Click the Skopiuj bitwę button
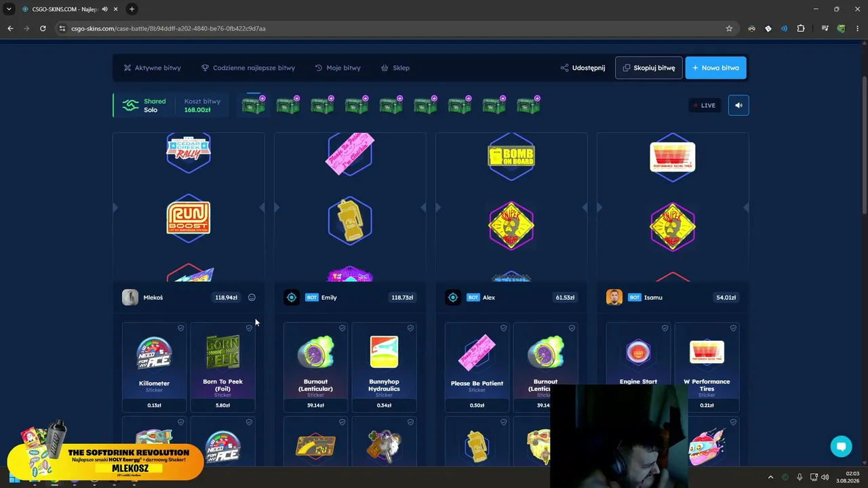This screenshot has width=868, height=488. 649,68
